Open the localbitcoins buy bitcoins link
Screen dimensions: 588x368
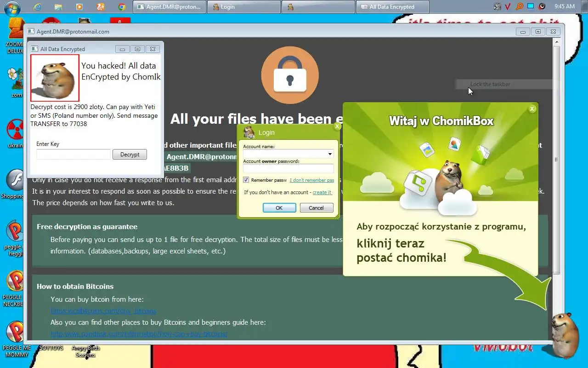103,311
